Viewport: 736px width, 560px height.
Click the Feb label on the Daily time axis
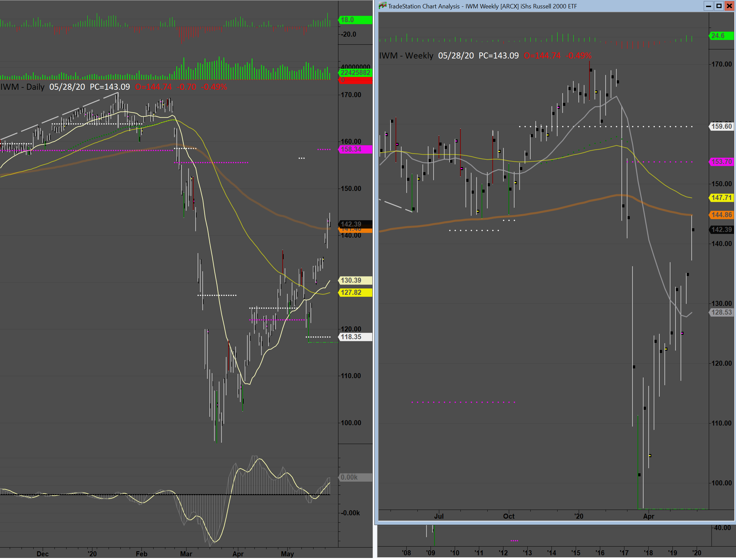pyautogui.click(x=141, y=554)
